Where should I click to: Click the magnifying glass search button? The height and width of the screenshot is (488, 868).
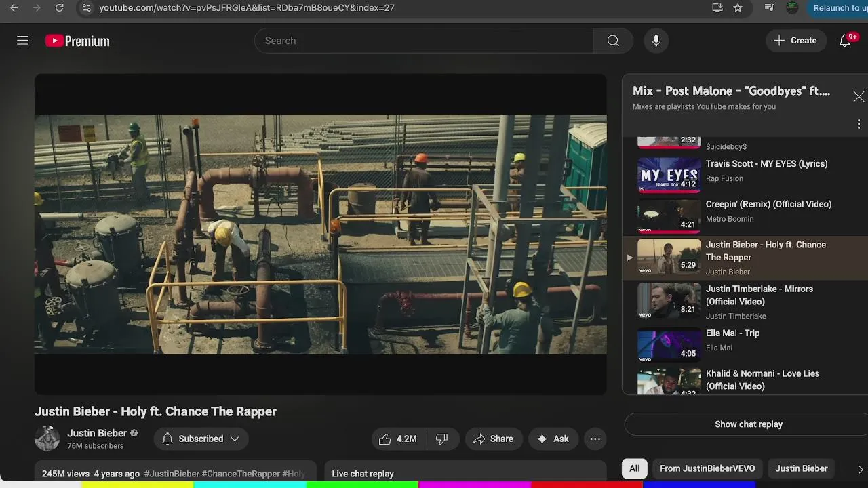click(613, 41)
